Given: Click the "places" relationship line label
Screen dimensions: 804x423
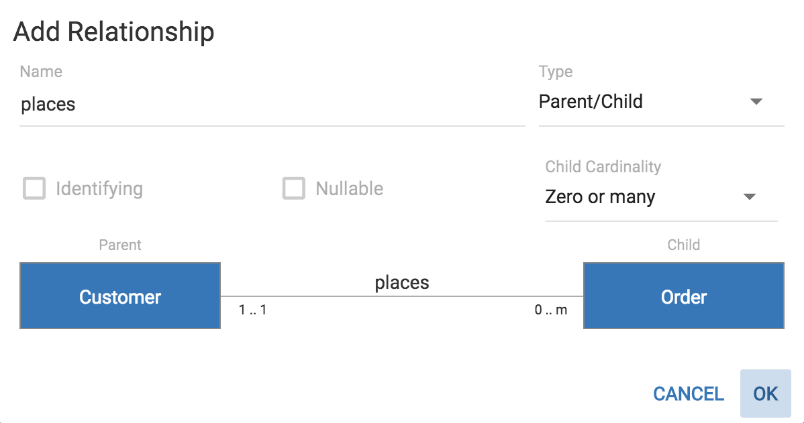Looking at the screenshot, I should [x=402, y=283].
